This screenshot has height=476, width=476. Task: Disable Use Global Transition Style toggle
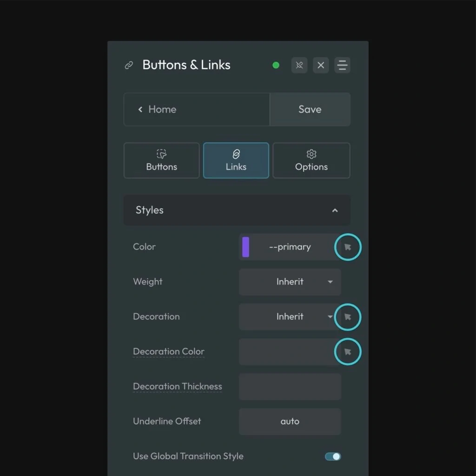click(x=333, y=456)
